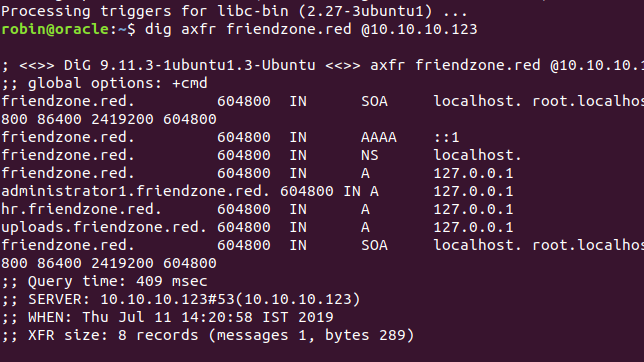Click the NS record type
Screen dimensions: 644x362
[370, 155]
